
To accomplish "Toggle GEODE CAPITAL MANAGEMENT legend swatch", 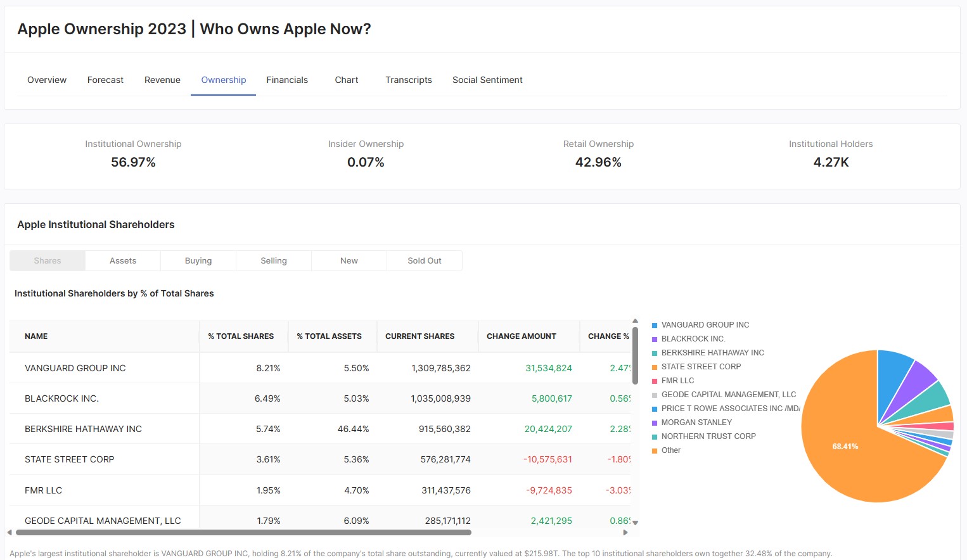I will click(x=655, y=395).
